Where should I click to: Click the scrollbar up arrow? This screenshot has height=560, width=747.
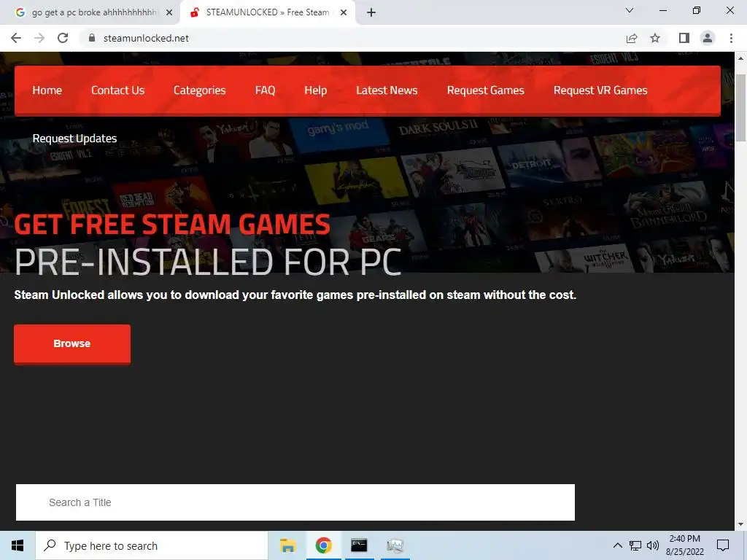pyautogui.click(x=740, y=58)
